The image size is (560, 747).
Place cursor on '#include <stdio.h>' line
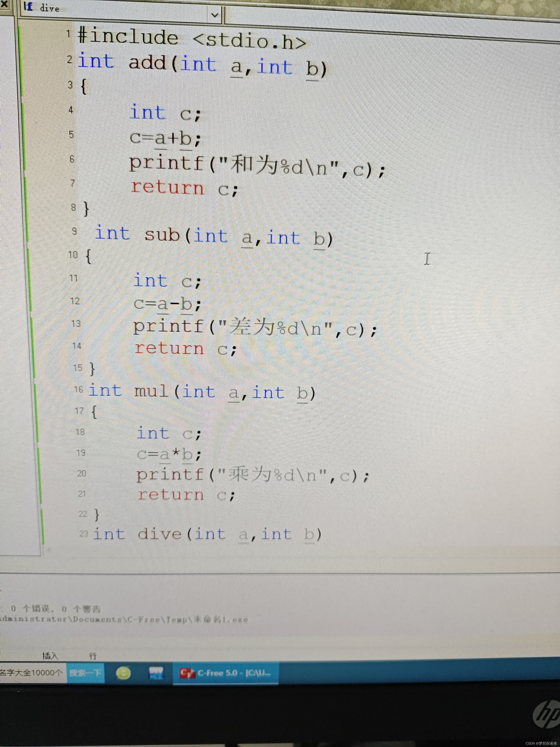192,39
